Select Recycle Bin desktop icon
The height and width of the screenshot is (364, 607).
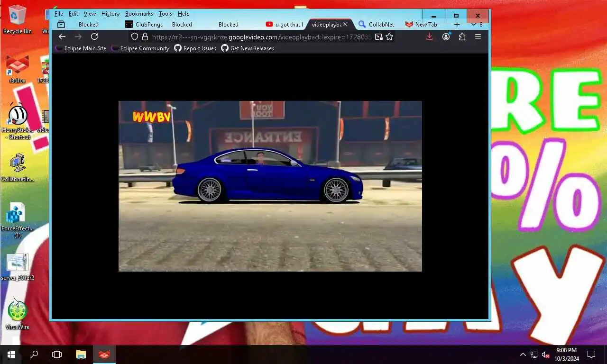click(x=18, y=20)
